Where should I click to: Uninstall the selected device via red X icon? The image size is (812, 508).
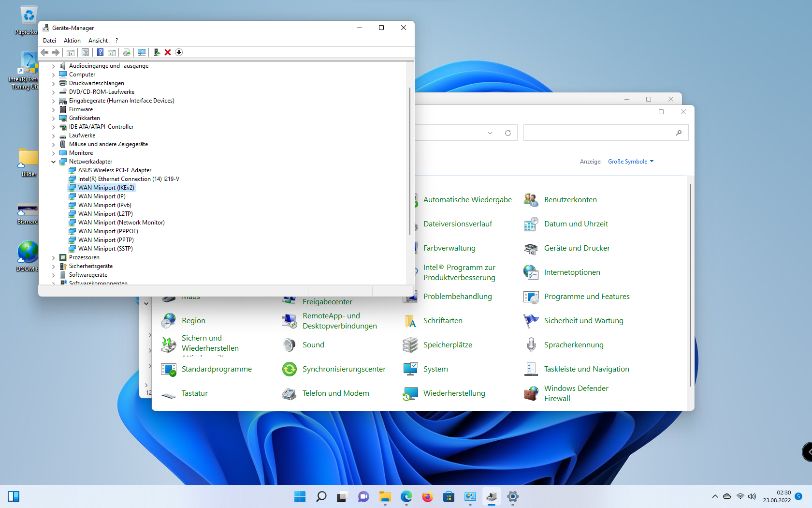pos(168,52)
